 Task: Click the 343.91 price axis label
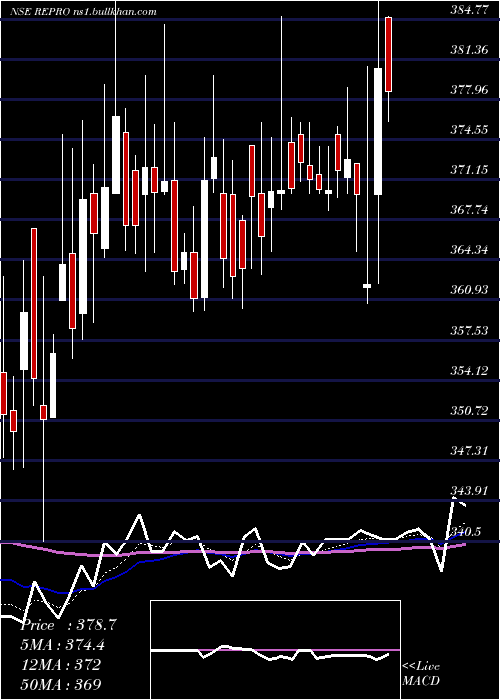point(469,491)
